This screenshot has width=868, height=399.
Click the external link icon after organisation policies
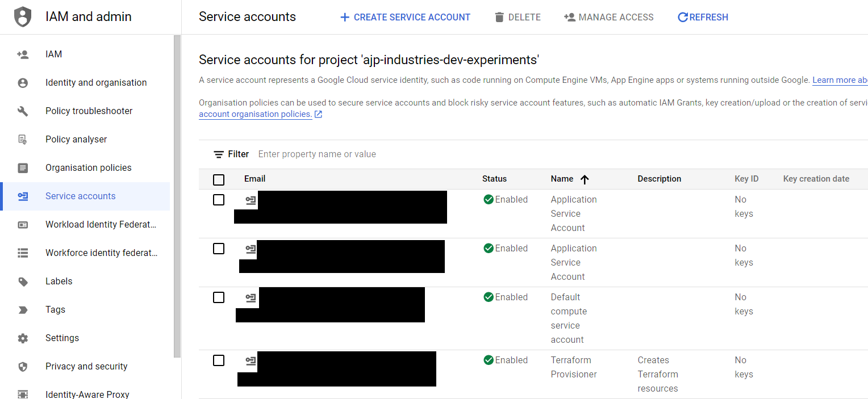coord(319,115)
